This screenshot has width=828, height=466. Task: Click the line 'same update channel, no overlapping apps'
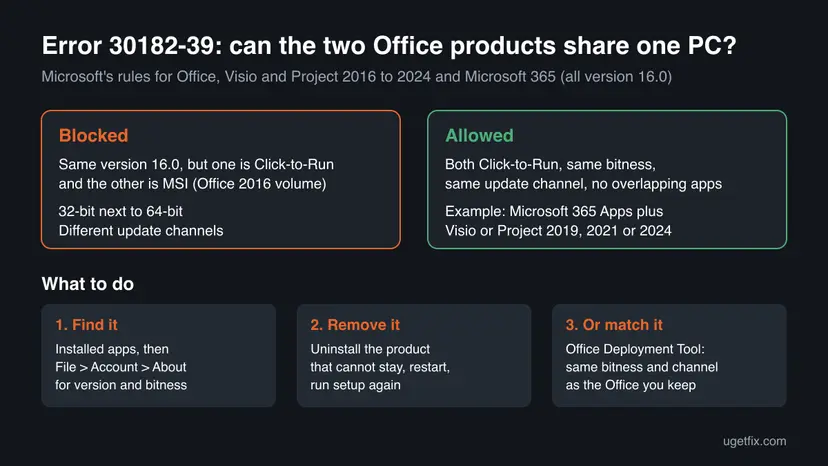584,184
